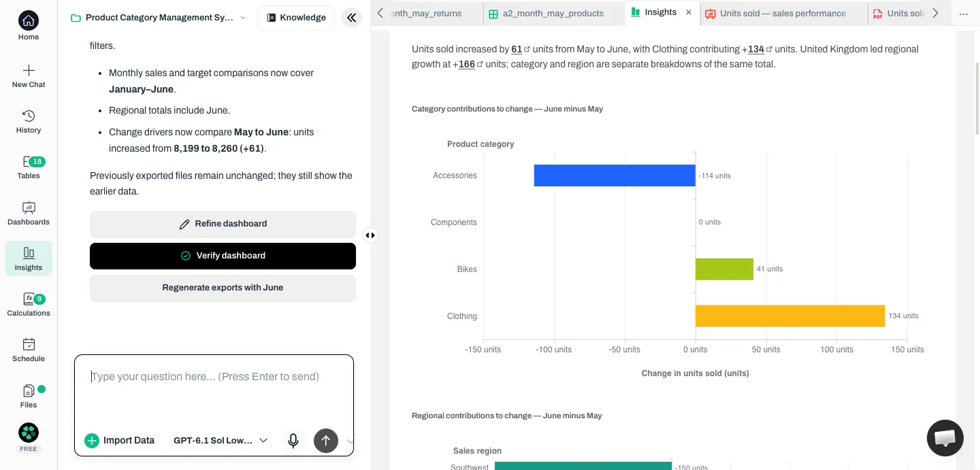Open the Dashboards section
The height and width of the screenshot is (470, 980).
(29, 213)
